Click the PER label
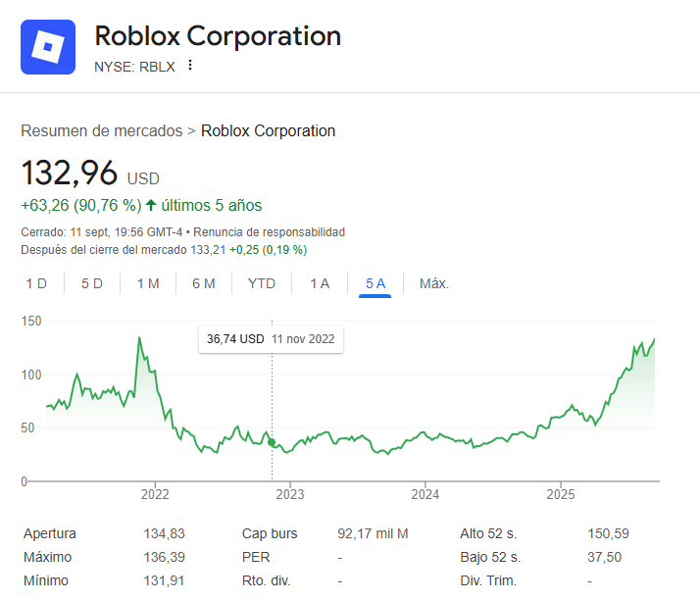The width and height of the screenshot is (700, 601). click(x=256, y=557)
